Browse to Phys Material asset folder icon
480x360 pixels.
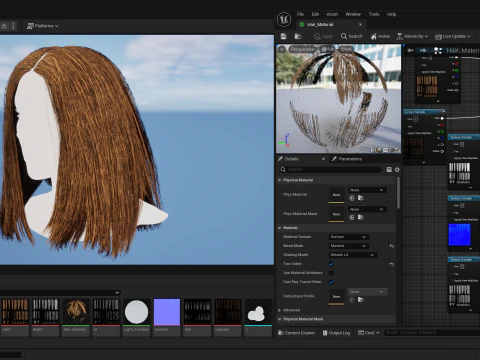point(361,198)
